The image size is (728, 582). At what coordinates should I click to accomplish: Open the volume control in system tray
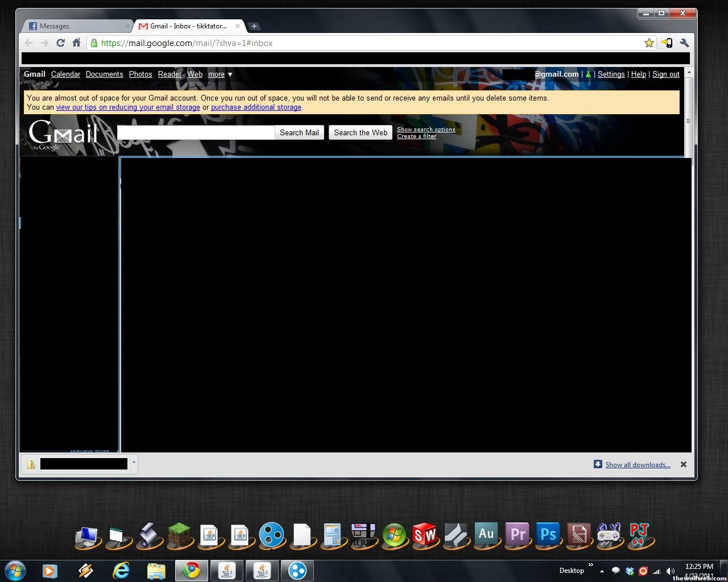(670, 571)
